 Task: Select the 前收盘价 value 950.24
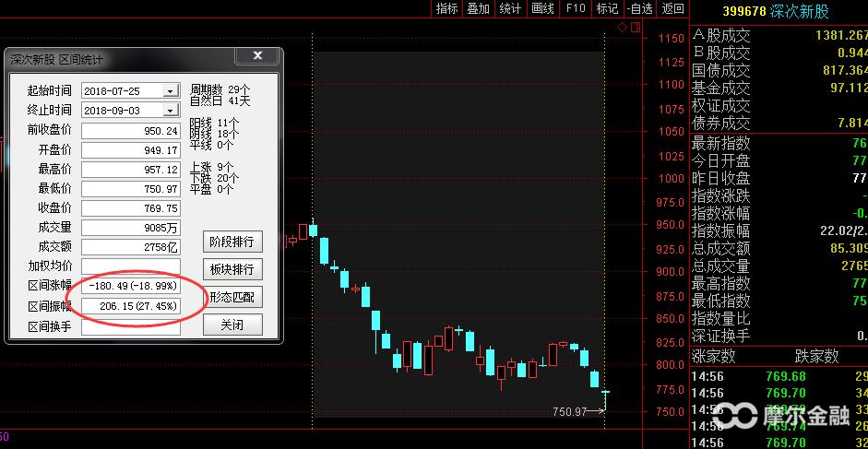(x=131, y=131)
